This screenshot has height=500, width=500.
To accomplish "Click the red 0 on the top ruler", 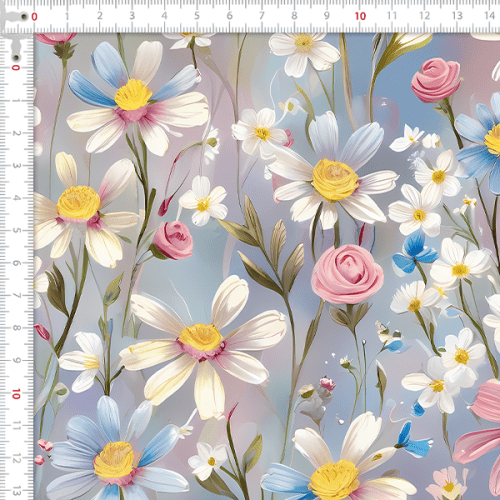I will click(34, 17).
